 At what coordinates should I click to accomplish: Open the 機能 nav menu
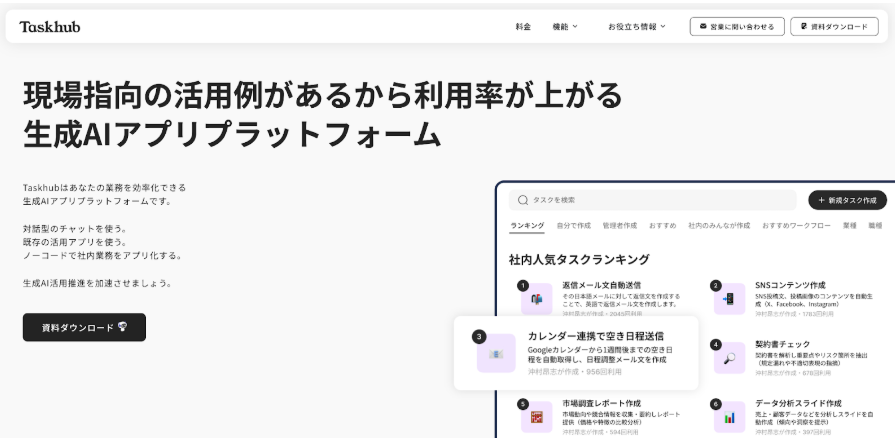coord(565,26)
